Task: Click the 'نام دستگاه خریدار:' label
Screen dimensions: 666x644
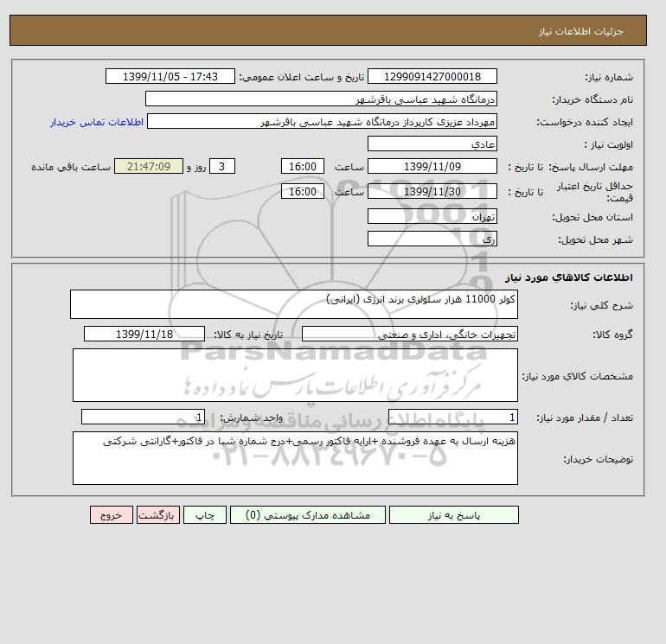Action: [x=592, y=99]
